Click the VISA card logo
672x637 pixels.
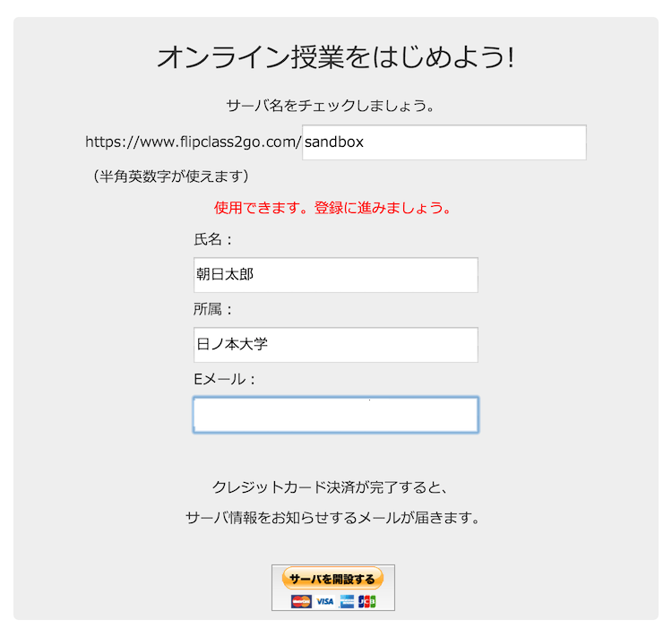pos(325,601)
